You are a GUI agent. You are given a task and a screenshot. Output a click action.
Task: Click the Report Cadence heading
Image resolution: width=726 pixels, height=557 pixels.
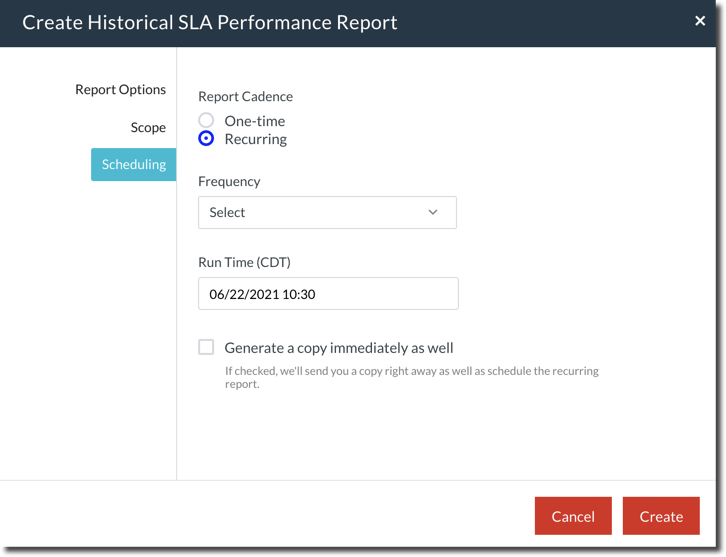(x=245, y=97)
